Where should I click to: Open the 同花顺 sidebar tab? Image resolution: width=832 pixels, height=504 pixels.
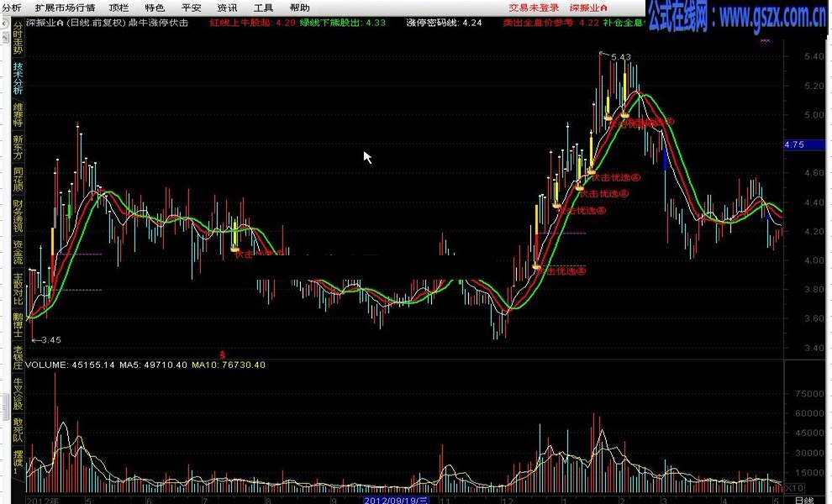click(18, 179)
